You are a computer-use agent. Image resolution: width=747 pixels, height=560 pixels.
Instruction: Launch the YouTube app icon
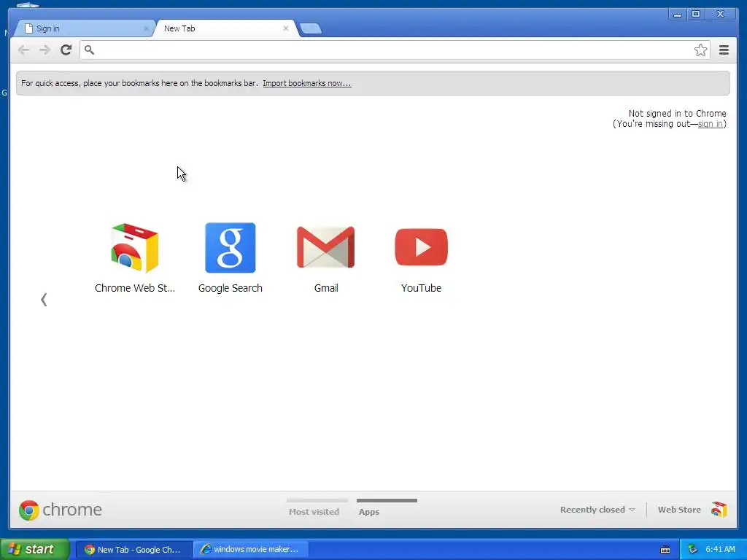421,247
